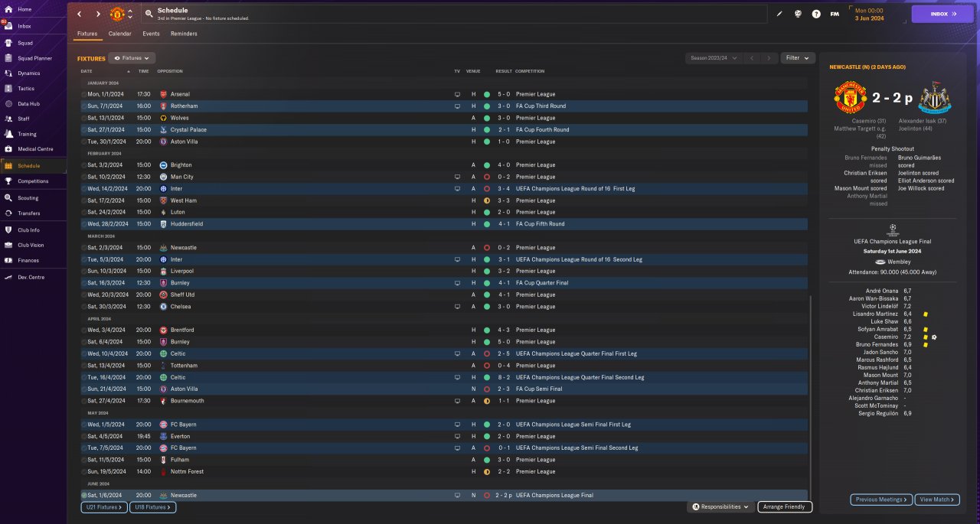The height and width of the screenshot is (524, 980).
Task: Click the Opposition column header
Action: click(x=170, y=71)
